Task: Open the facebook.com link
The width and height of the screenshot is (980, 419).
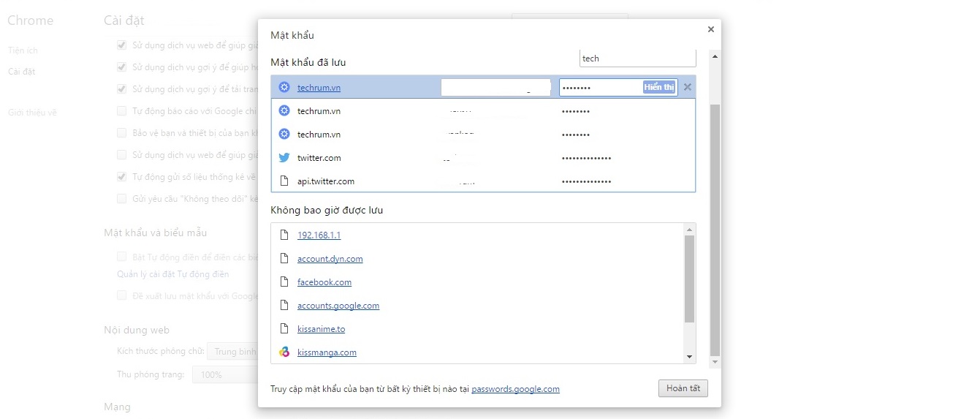Action: tap(324, 282)
